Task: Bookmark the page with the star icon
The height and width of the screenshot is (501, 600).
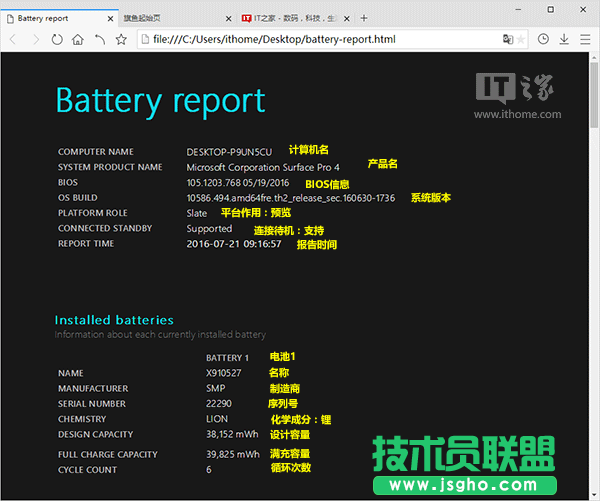Action: coord(121,39)
